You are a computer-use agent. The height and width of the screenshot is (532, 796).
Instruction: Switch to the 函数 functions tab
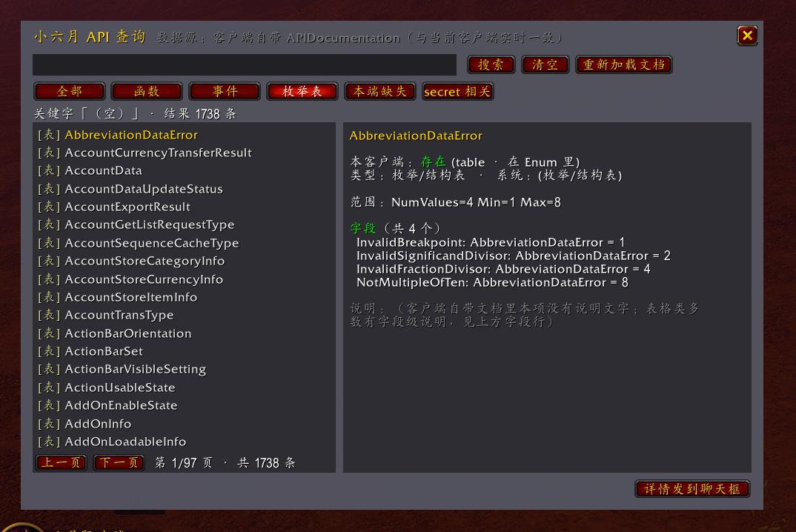[x=147, y=91]
